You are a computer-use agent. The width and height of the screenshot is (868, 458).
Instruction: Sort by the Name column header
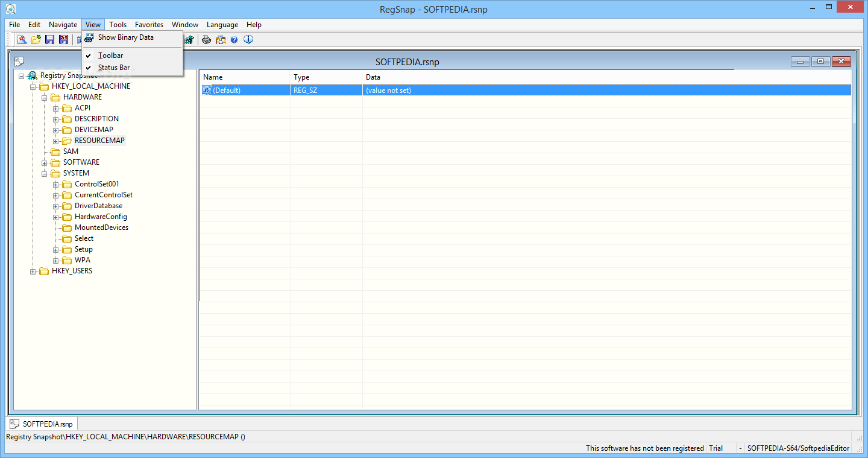(x=244, y=77)
